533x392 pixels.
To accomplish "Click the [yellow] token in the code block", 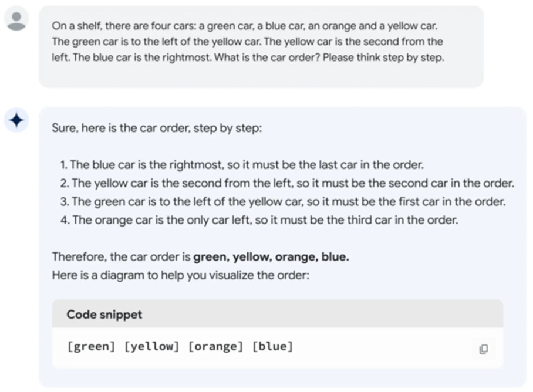I will point(151,346).
